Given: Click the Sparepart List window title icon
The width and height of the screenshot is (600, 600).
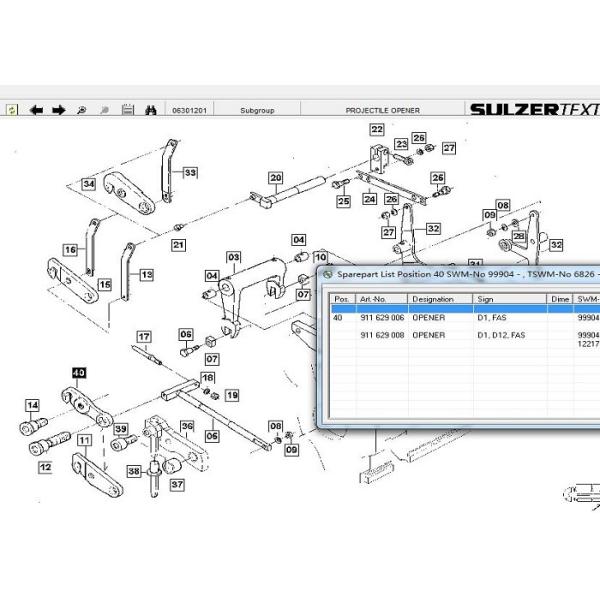Looking at the screenshot, I should tap(329, 273).
